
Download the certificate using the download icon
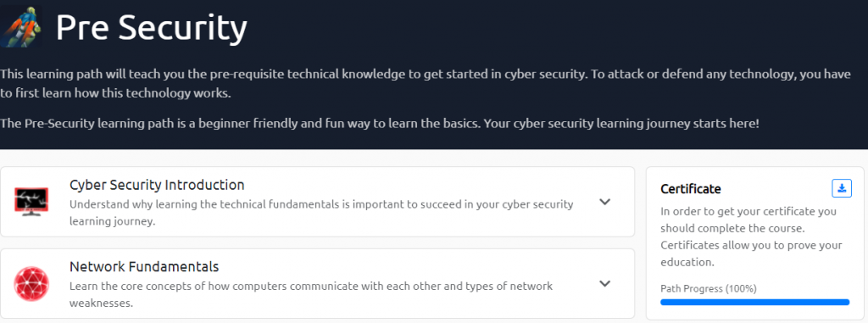tap(842, 188)
